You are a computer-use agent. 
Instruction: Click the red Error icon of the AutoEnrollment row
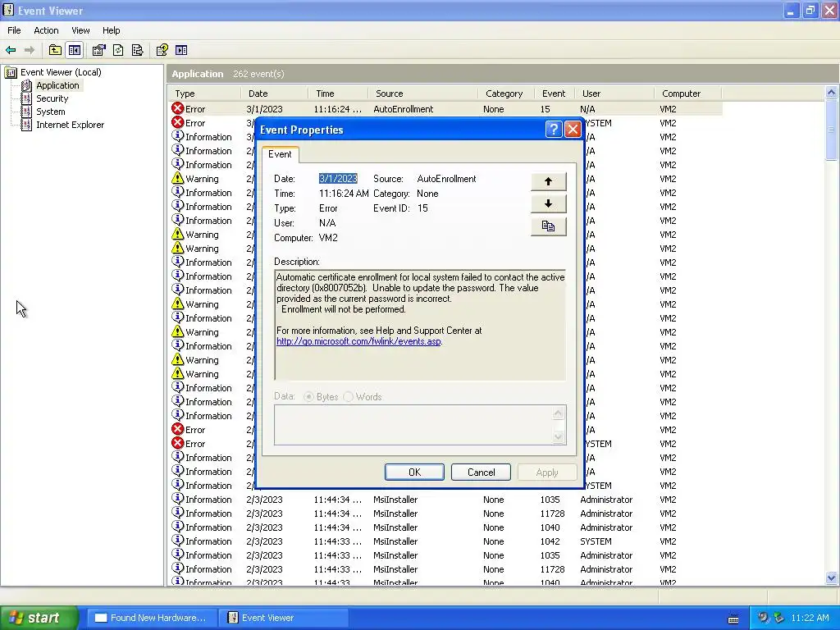pyautogui.click(x=178, y=109)
